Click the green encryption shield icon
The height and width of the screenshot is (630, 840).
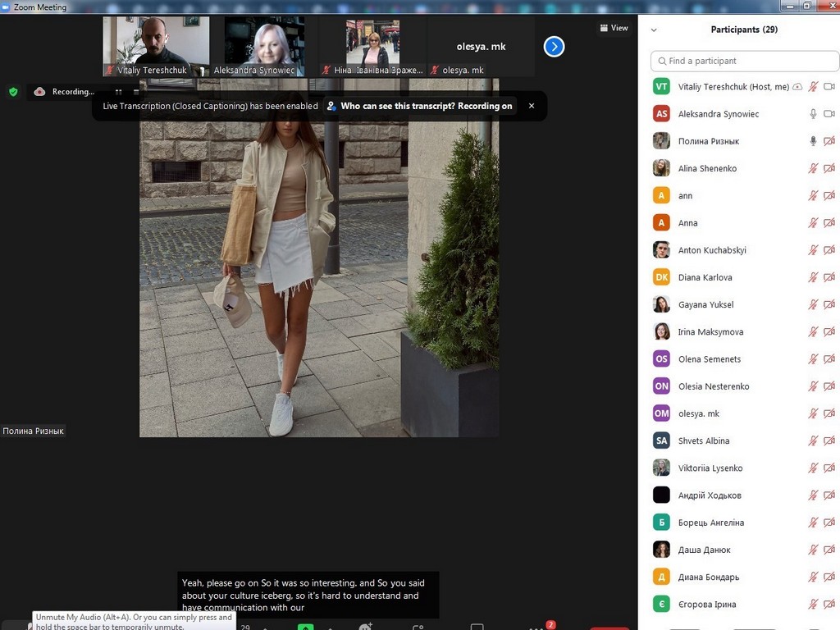coord(13,92)
